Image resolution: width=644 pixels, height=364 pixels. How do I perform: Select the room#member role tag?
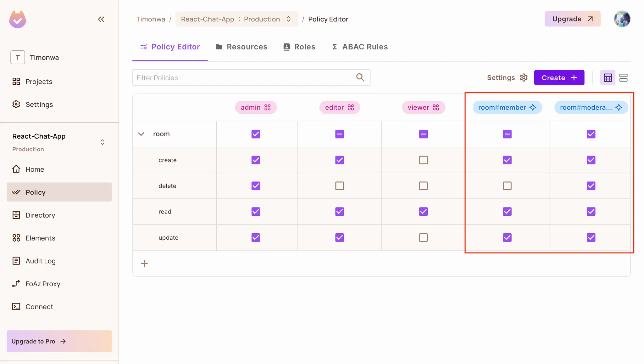[x=507, y=107]
